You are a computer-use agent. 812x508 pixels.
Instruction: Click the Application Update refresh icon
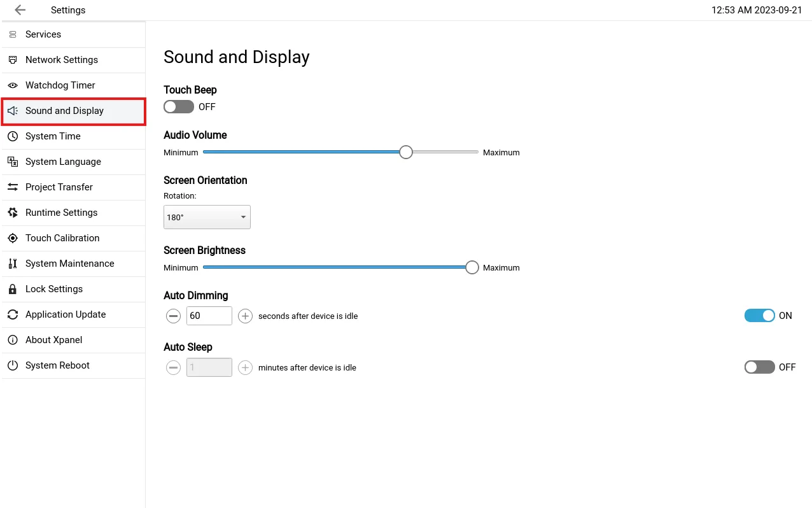tap(13, 314)
